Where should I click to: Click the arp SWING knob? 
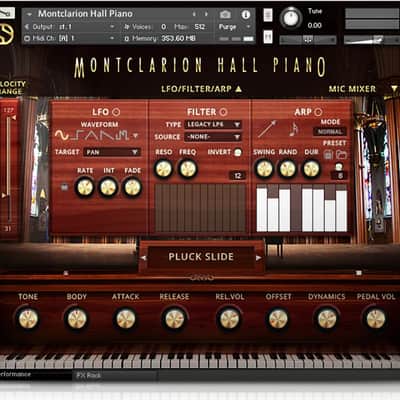tap(264, 169)
